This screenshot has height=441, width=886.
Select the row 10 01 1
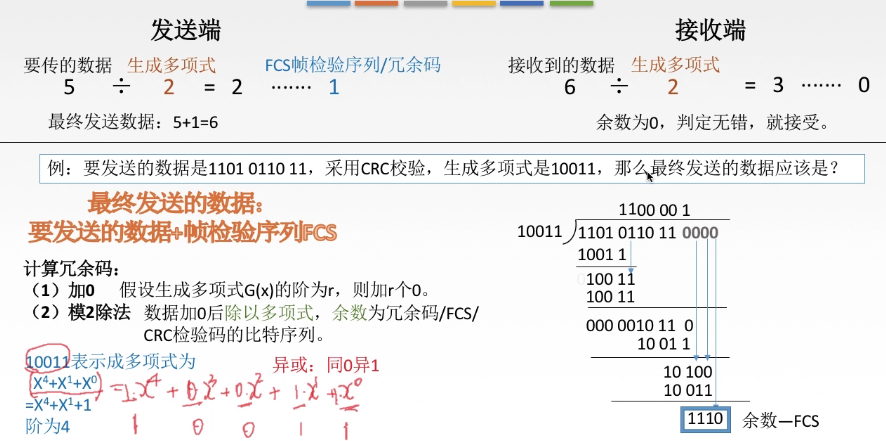(663, 344)
